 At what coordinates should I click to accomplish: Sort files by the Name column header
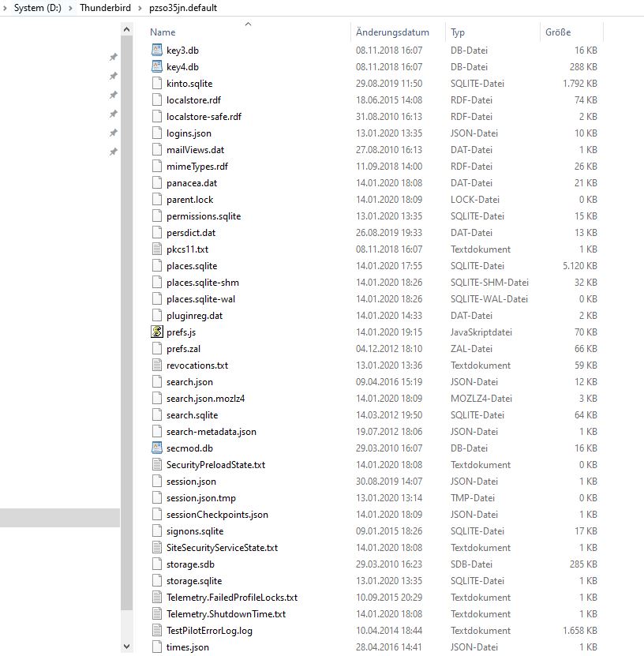(x=163, y=32)
